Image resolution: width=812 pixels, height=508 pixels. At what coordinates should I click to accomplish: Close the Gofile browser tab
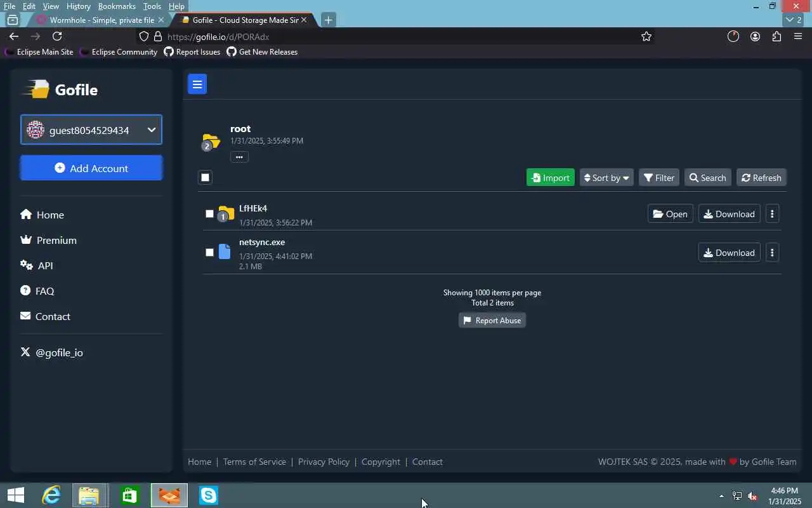click(x=304, y=20)
